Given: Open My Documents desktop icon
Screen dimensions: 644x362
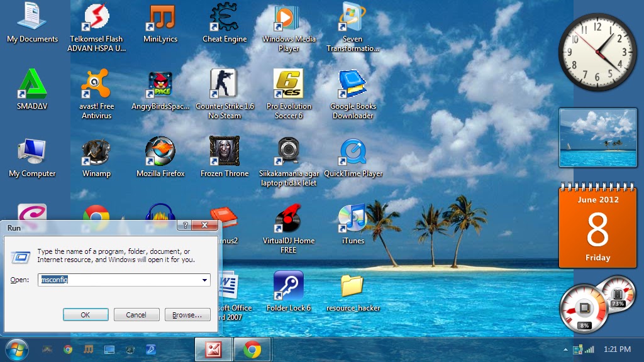Looking at the screenshot, I should (x=32, y=23).
